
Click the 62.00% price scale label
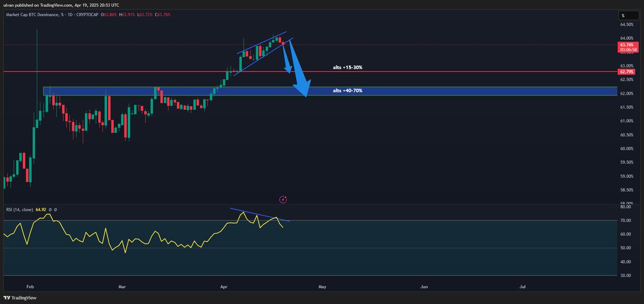click(x=626, y=93)
